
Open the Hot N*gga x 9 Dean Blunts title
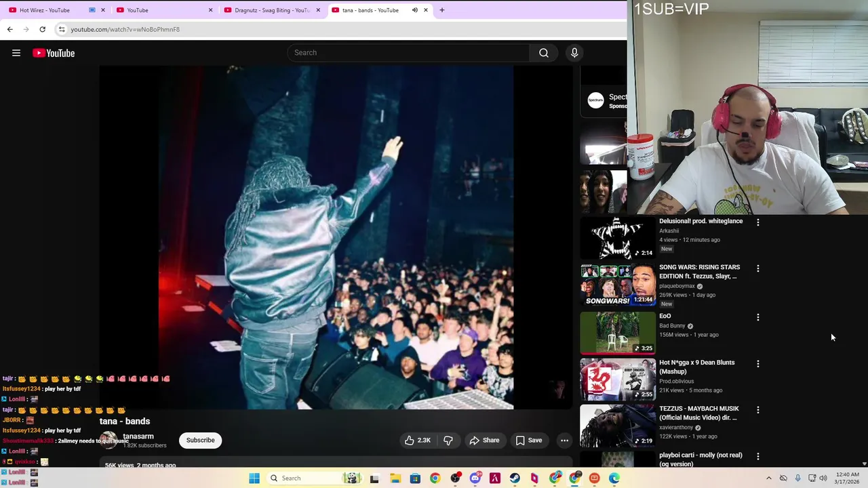(697, 367)
